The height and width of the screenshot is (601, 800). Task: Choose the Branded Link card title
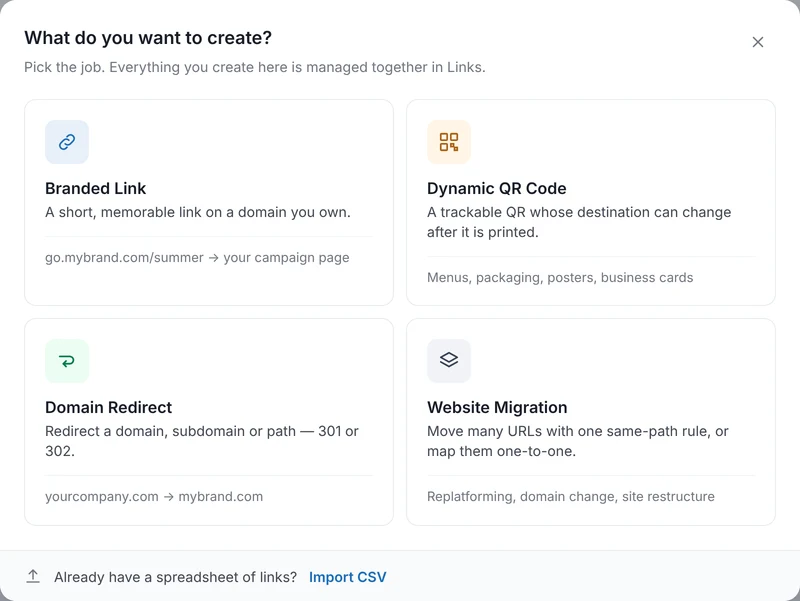95,188
